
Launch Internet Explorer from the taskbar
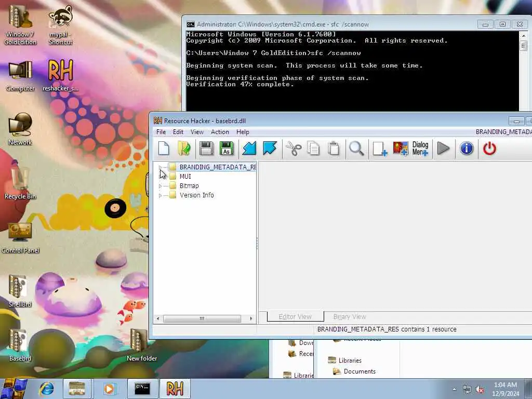click(x=46, y=389)
